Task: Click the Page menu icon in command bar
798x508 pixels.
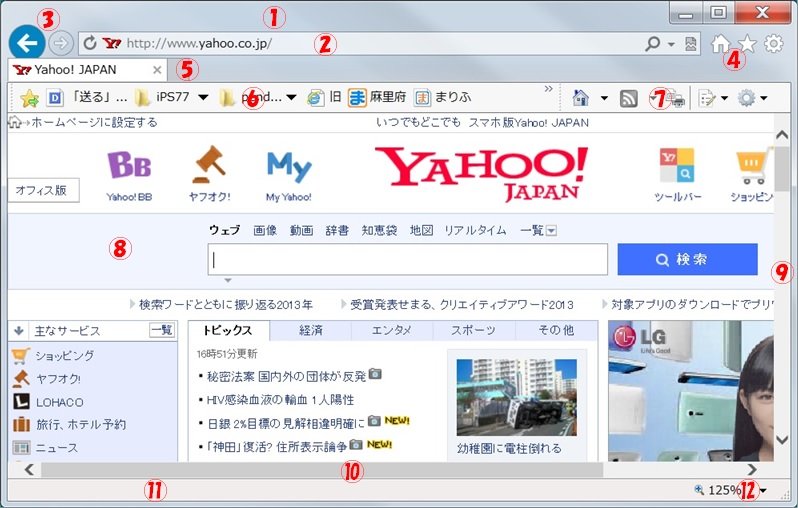Action: click(706, 98)
